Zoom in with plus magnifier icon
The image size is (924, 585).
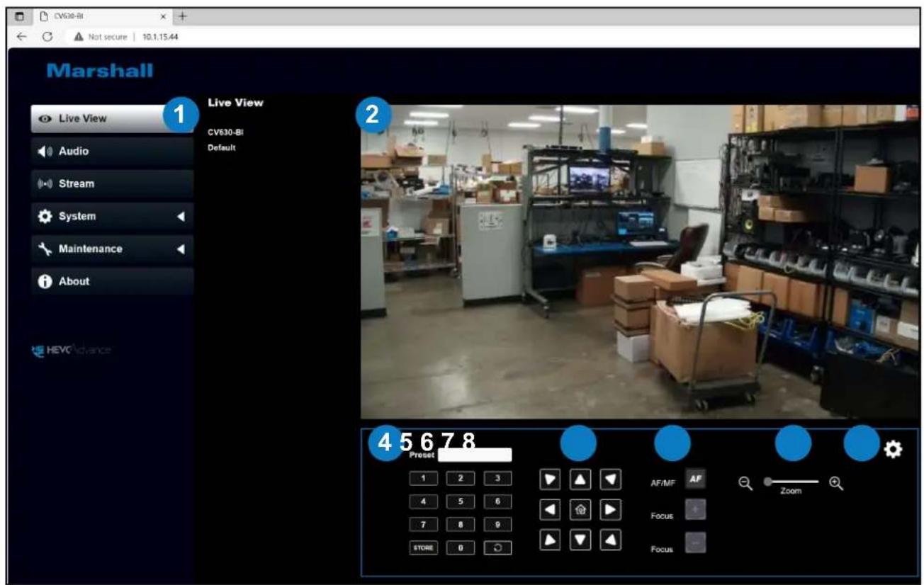pos(836,482)
